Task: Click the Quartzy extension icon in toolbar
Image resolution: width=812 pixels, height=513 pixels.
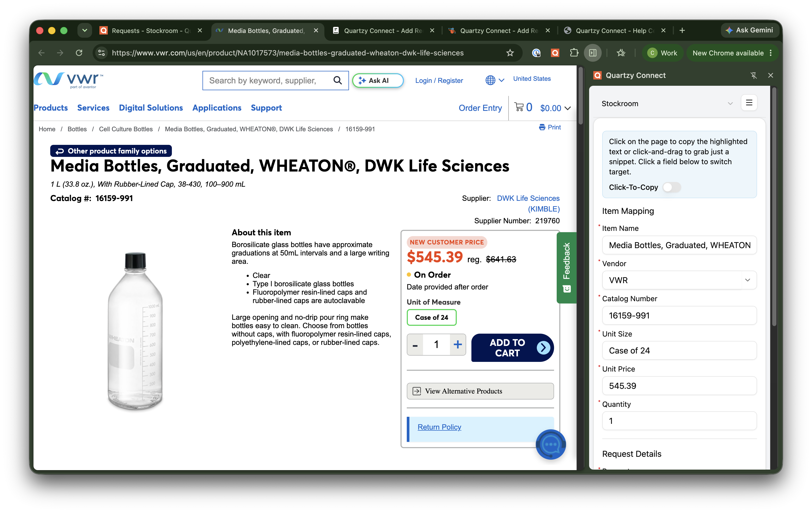Action: pos(555,53)
